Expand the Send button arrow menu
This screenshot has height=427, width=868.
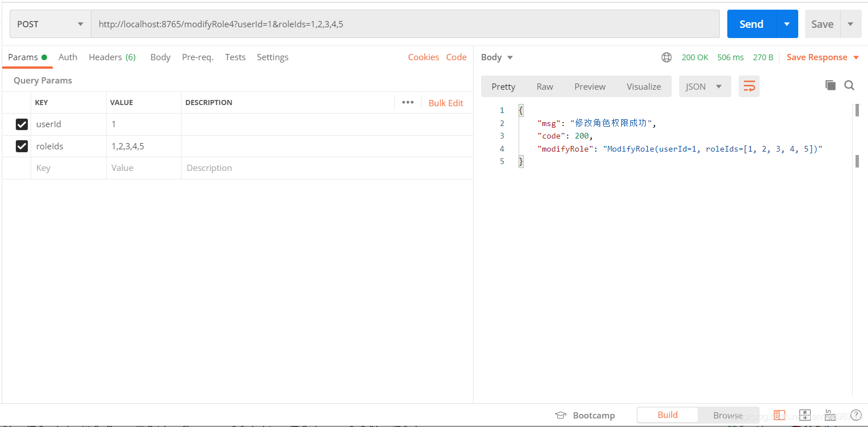point(787,24)
